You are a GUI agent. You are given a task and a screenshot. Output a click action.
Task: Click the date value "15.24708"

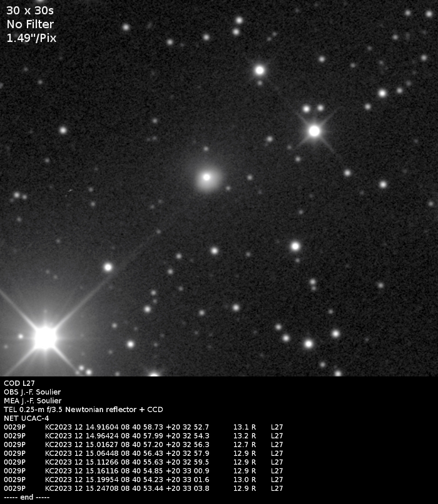point(102,488)
